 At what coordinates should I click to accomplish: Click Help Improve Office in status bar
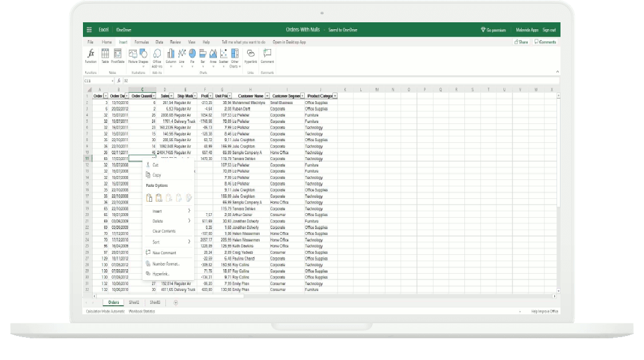click(544, 311)
